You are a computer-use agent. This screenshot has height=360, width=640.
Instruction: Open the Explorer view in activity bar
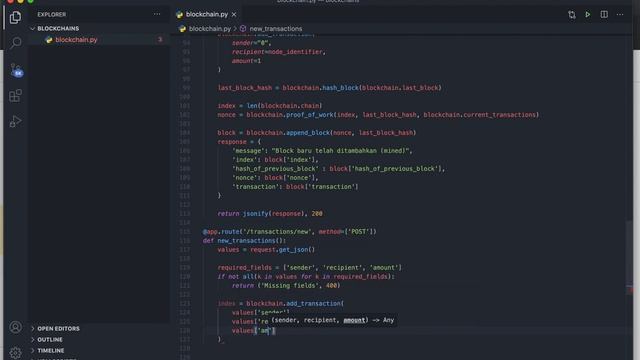16,18
